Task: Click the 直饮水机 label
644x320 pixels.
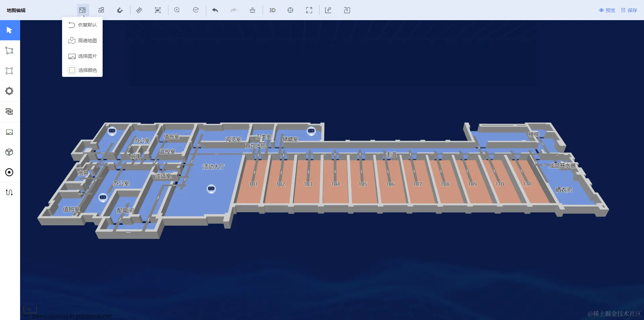Action: pyautogui.click(x=256, y=145)
